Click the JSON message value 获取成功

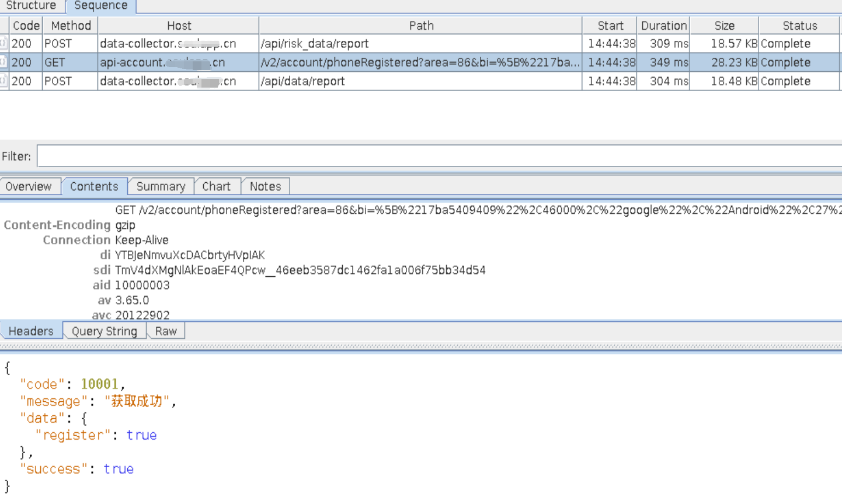[x=137, y=401]
